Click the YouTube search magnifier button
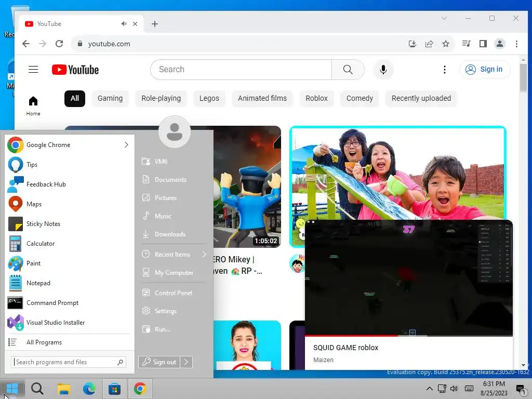 click(x=348, y=70)
